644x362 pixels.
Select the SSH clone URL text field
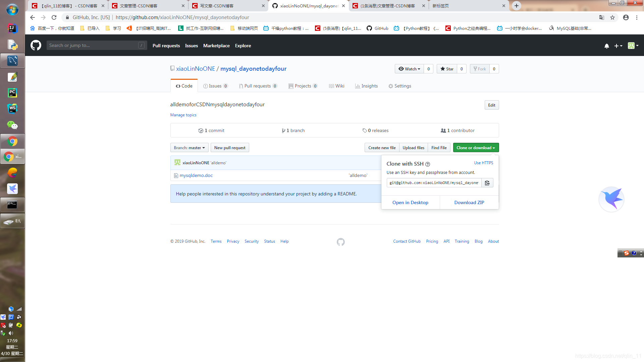[434, 183]
